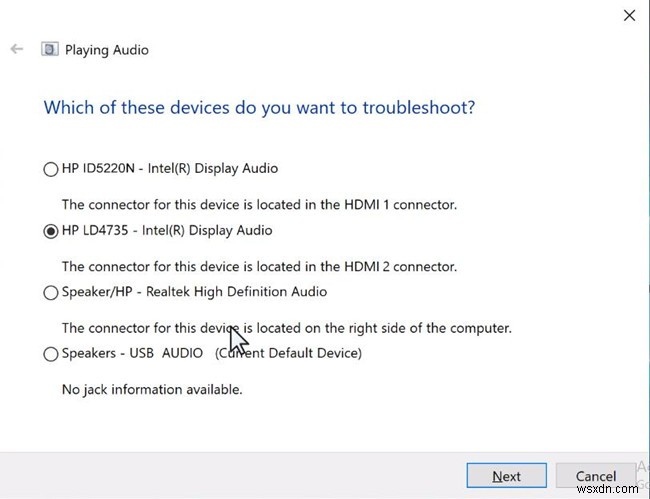Click the 'right side of the computer' description

click(x=286, y=327)
